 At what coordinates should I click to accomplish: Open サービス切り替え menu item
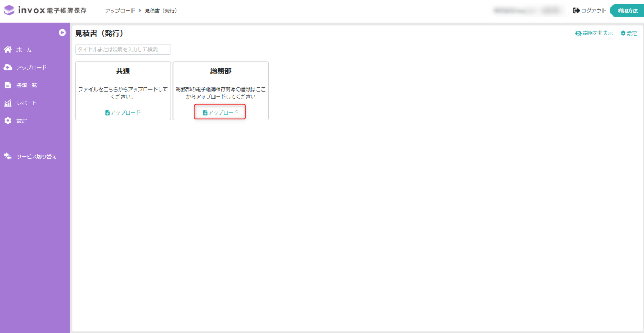tap(36, 157)
